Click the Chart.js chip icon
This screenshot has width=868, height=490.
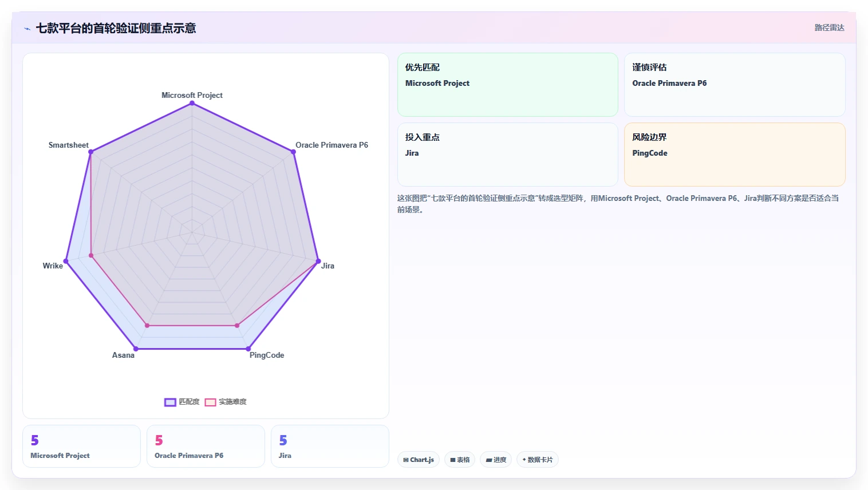[406, 460]
